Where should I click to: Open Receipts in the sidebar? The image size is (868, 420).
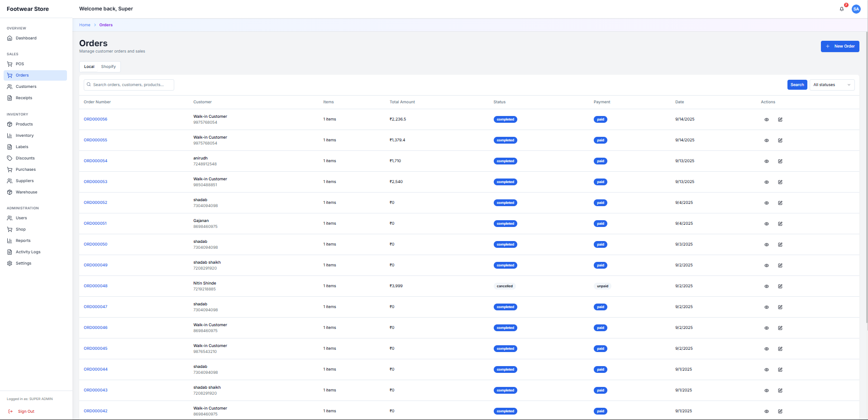[35, 98]
